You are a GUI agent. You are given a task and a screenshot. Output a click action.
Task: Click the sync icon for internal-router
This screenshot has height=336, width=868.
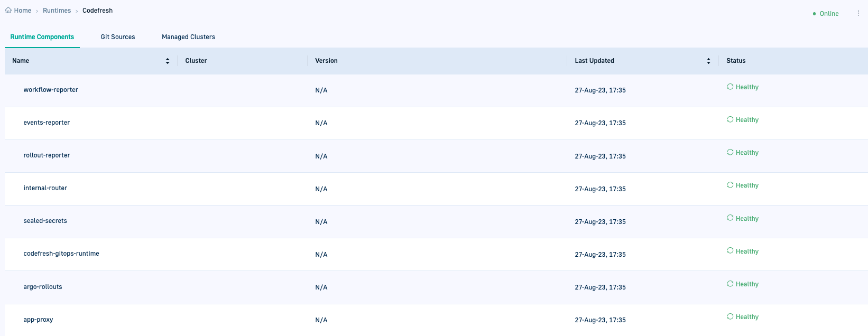click(x=730, y=185)
